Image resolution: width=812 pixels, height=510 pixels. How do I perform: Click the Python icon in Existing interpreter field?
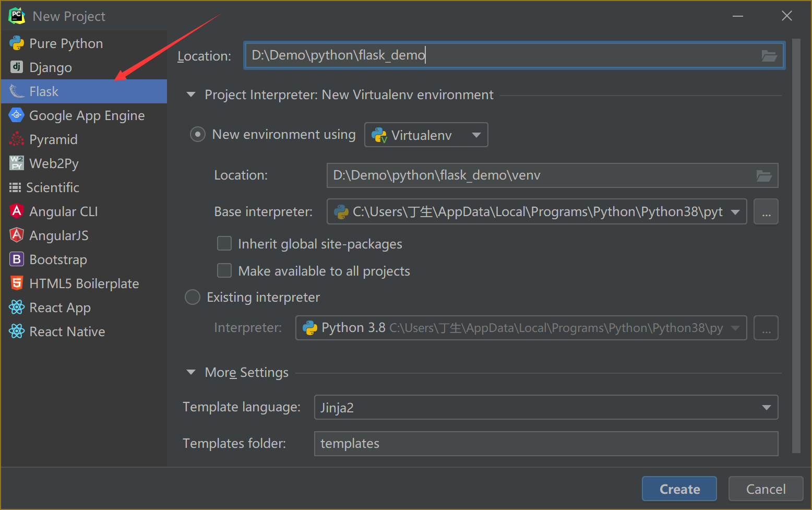point(310,328)
